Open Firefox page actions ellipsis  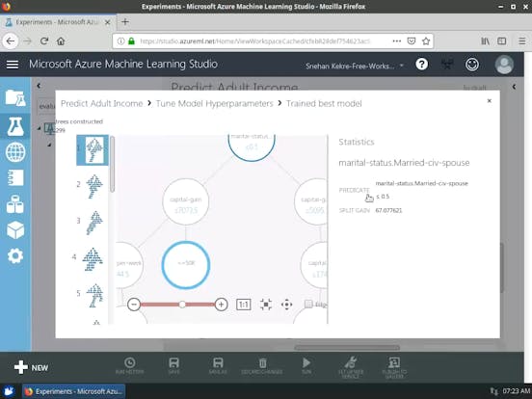397,41
